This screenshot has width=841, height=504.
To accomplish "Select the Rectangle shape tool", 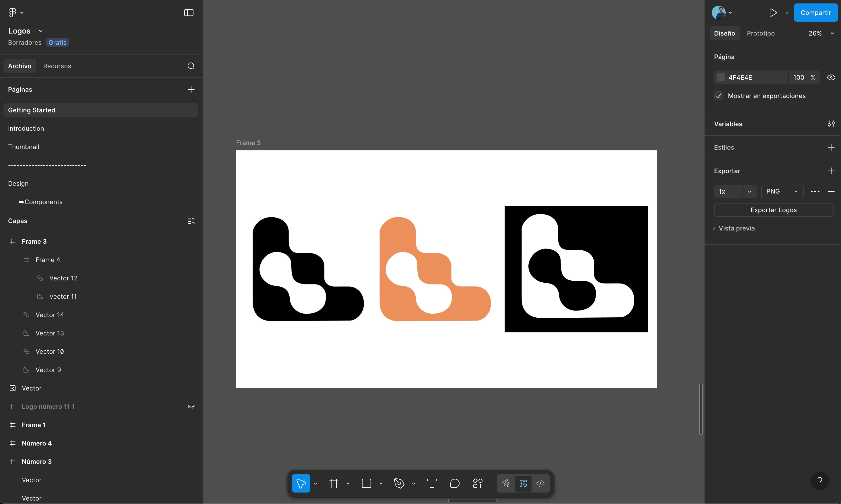I will click(x=367, y=483).
